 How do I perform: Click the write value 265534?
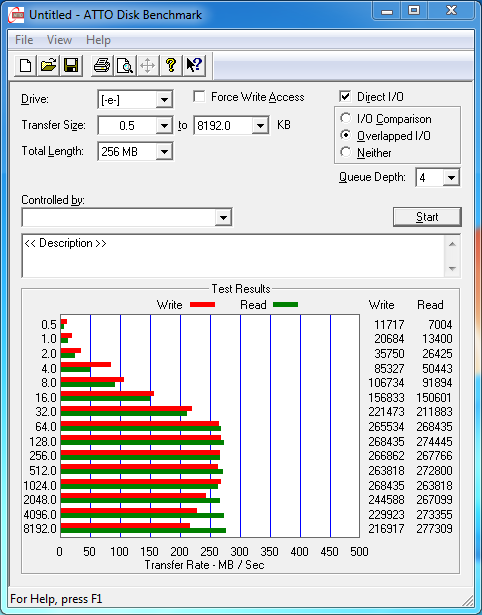pos(386,427)
